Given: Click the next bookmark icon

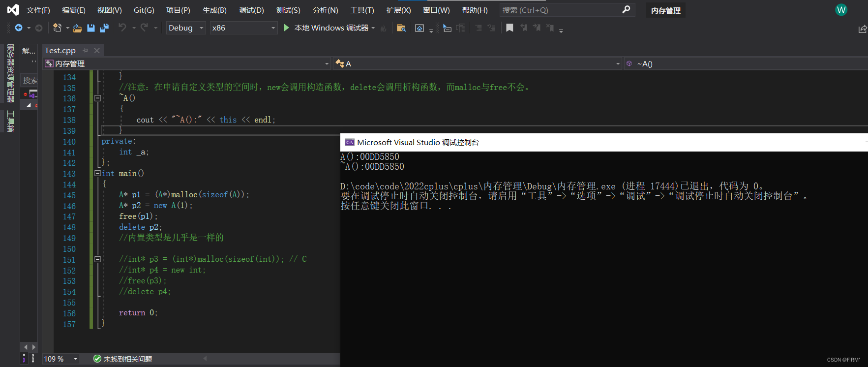Looking at the screenshot, I should pos(537,28).
